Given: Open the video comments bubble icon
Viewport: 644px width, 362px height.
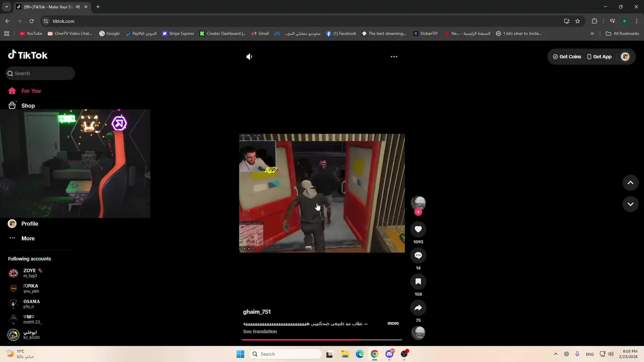Looking at the screenshot, I should pyautogui.click(x=418, y=255).
